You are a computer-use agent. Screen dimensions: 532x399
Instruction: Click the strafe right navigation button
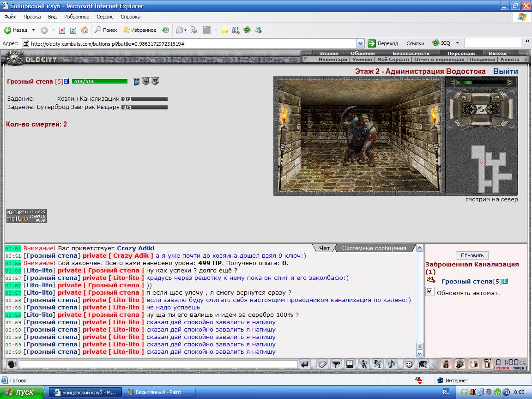(x=508, y=109)
